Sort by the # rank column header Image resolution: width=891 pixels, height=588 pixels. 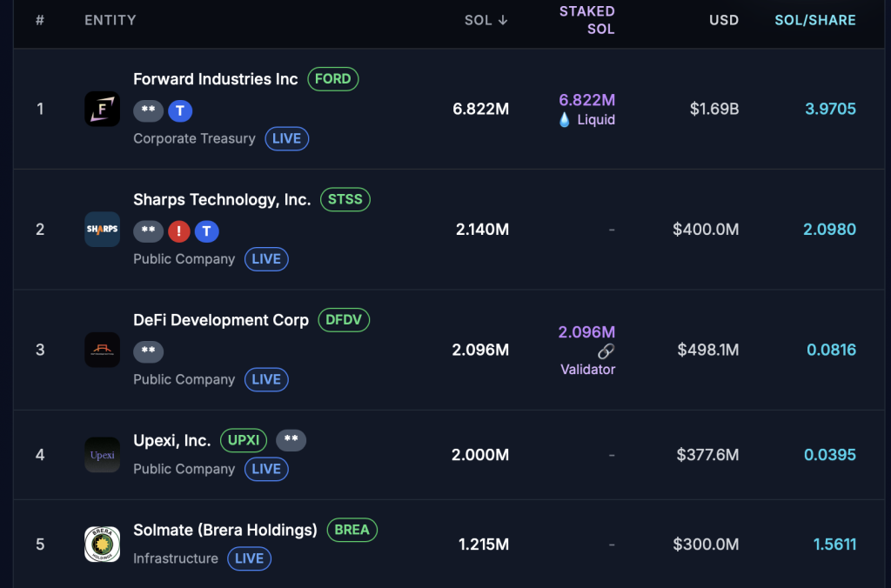40,21
